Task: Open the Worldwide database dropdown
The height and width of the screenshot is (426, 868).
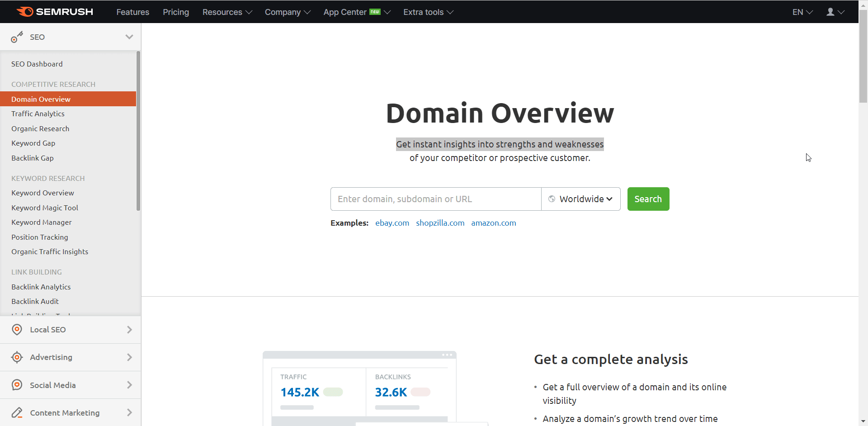Action: [581, 199]
